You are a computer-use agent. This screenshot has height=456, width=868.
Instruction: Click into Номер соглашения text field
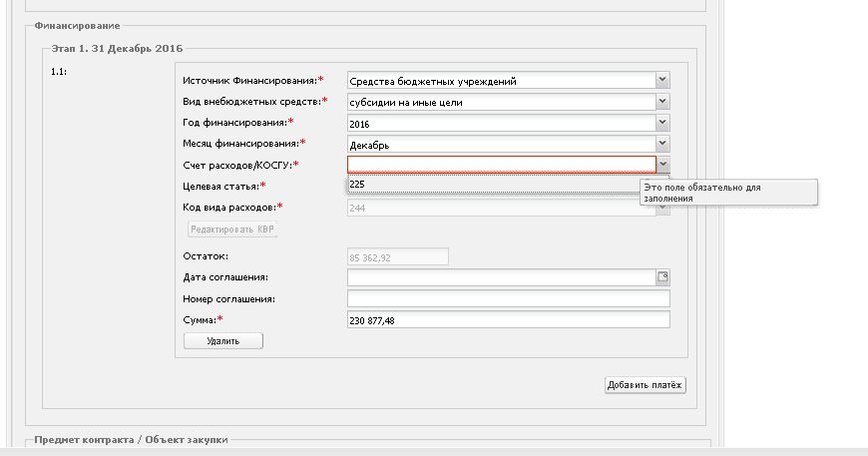click(508, 298)
